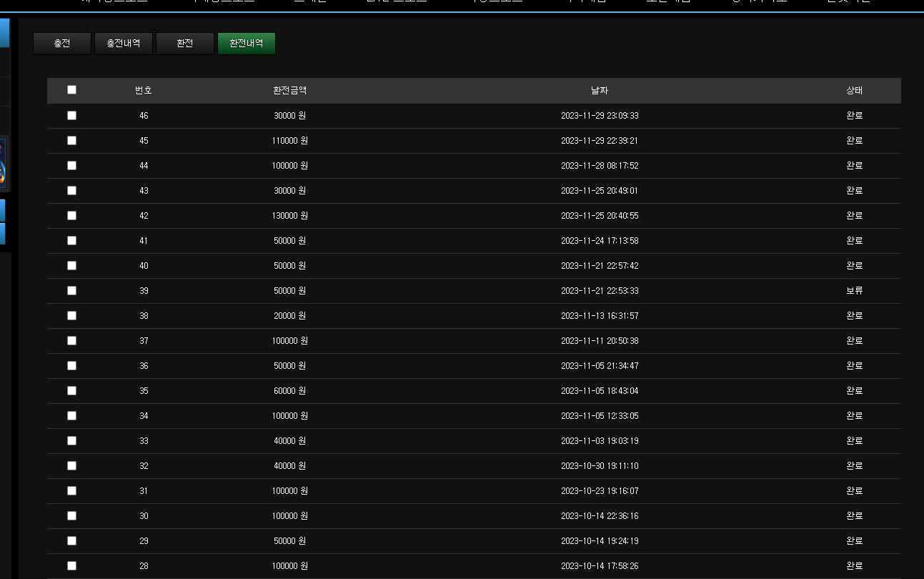The height and width of the screenshot is (579, 924).
Task: Select the checkbox for row number 44
Action: (71, 166)
